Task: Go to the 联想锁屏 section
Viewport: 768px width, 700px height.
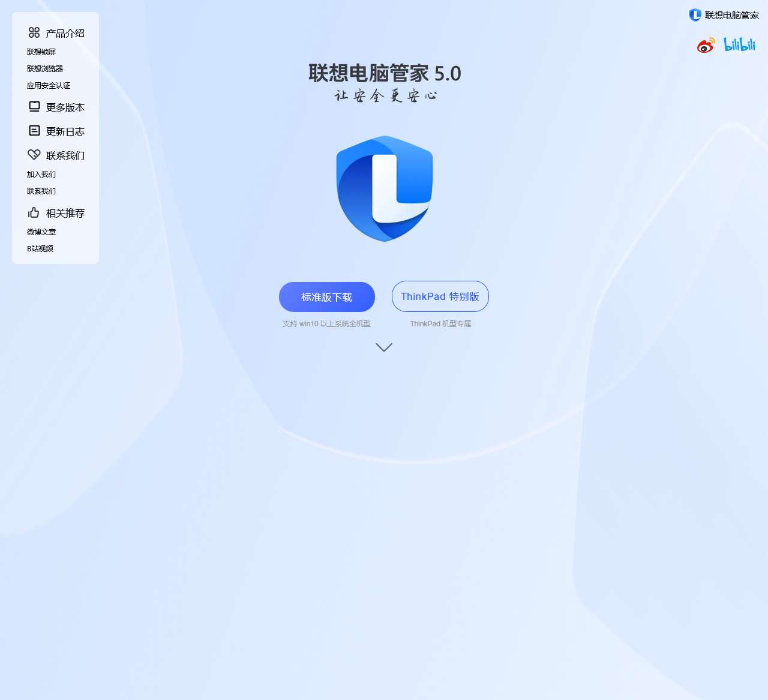Action: 41,52
